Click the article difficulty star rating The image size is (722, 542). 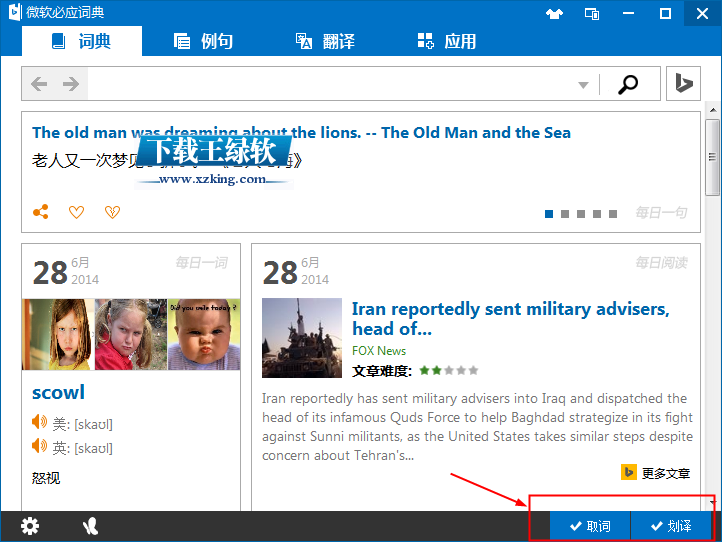pos(449,370)
